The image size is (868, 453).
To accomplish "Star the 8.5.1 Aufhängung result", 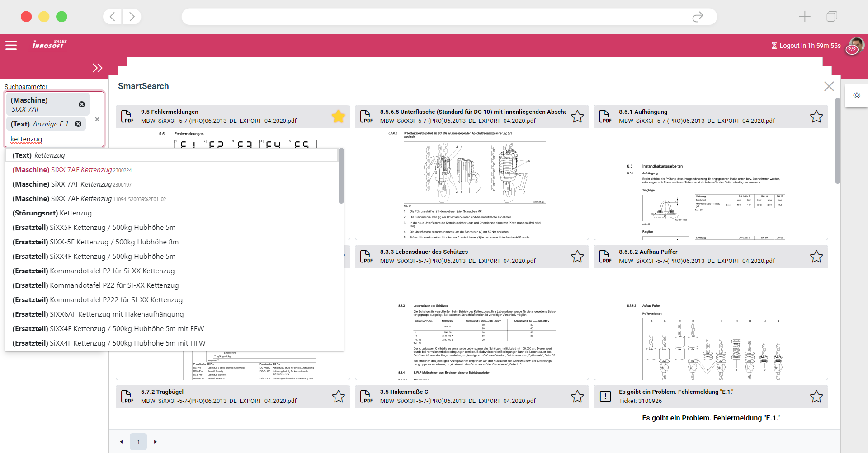I will click(x=816, y=117).
